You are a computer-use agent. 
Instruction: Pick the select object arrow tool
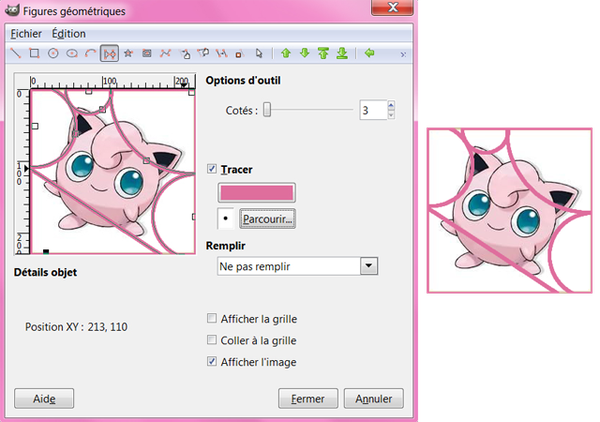[x=259, y=53]
